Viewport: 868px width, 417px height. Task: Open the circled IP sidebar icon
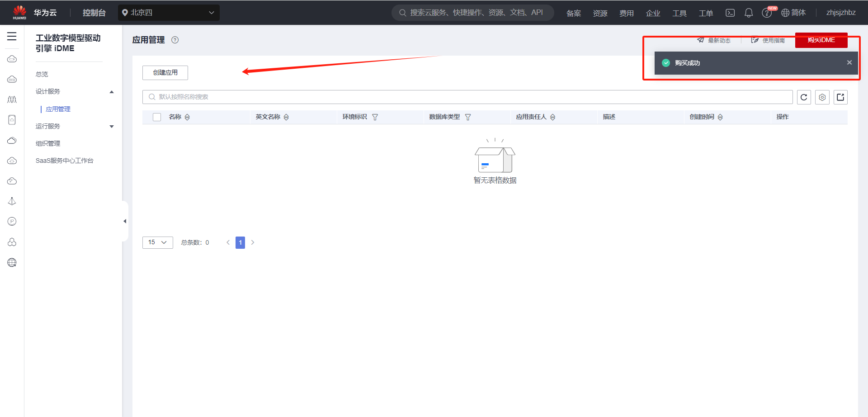pyautogui.click(x=12, y=222)
